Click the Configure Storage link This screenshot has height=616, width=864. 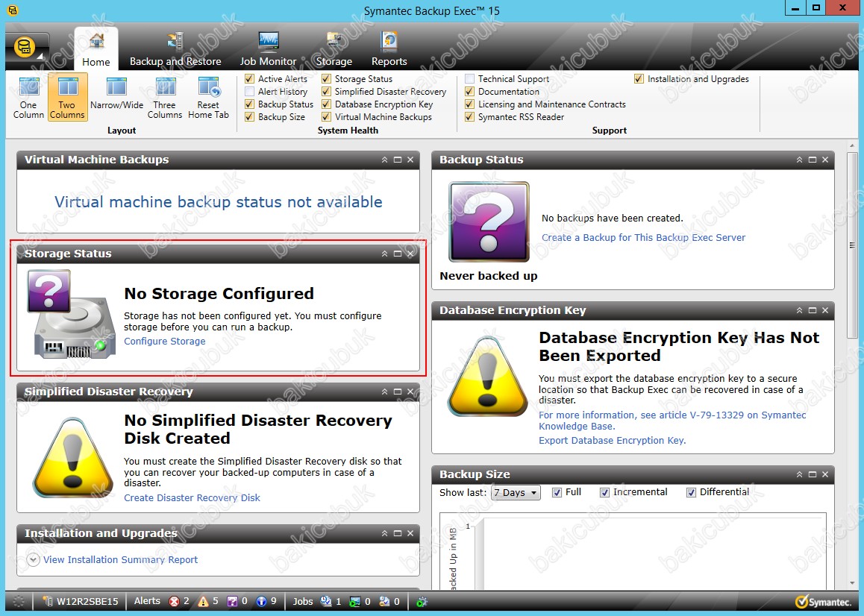tap(165, 342)
